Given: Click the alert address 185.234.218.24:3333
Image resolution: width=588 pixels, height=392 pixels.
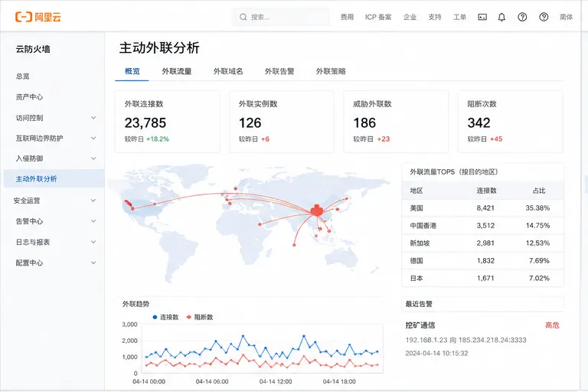Looking at the screenshot, I should click(x=492, y=340).
